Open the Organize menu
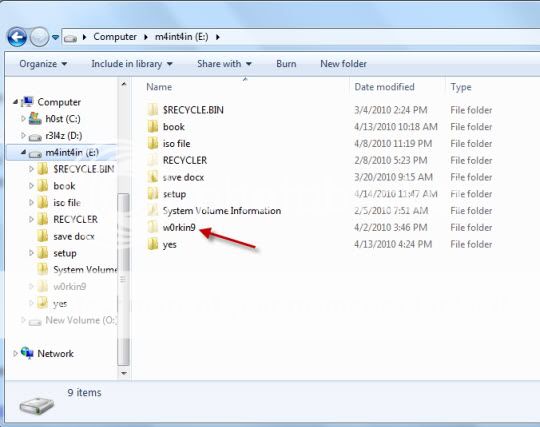Viewport: 540px width, 427px height. 43,64
